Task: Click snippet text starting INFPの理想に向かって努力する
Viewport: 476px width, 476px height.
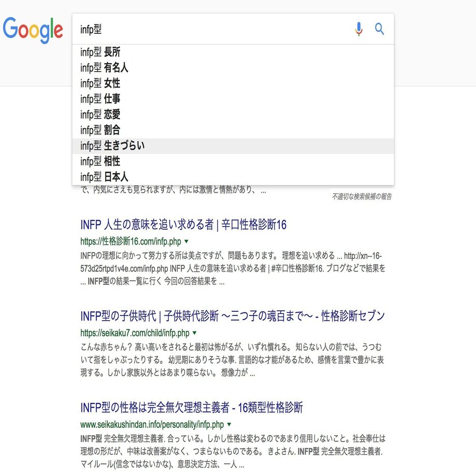Action: 233,269
